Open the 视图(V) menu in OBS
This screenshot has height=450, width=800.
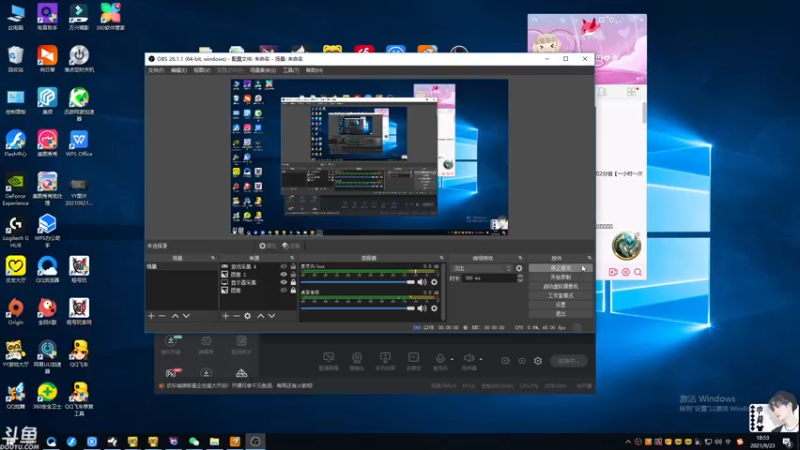[x=202, y=70]
